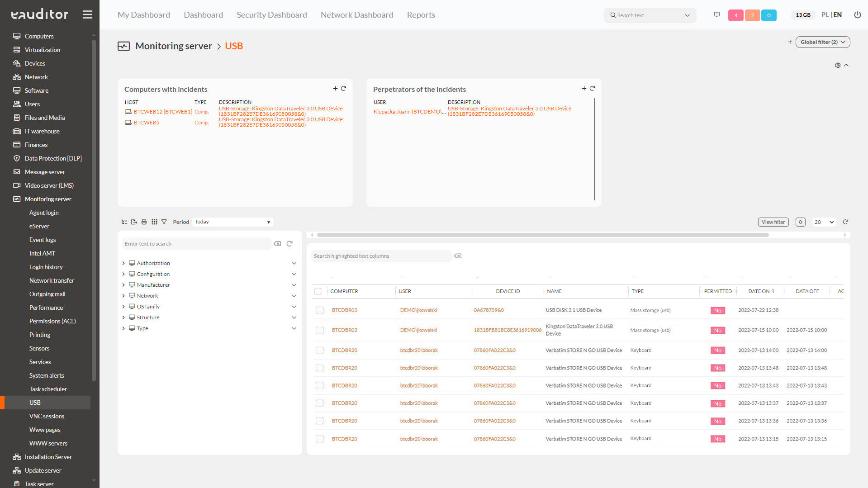
Task: Open the Reports tab
Action: coord(421,15)
